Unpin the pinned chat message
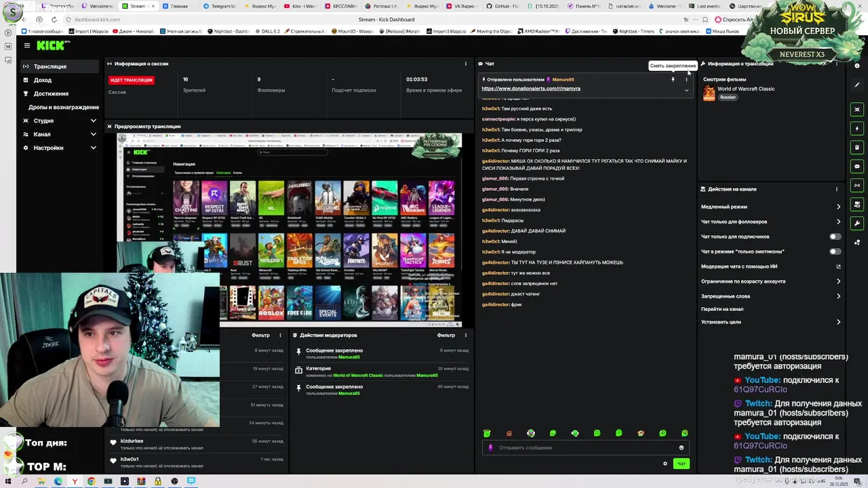 [x=673, y=79]
